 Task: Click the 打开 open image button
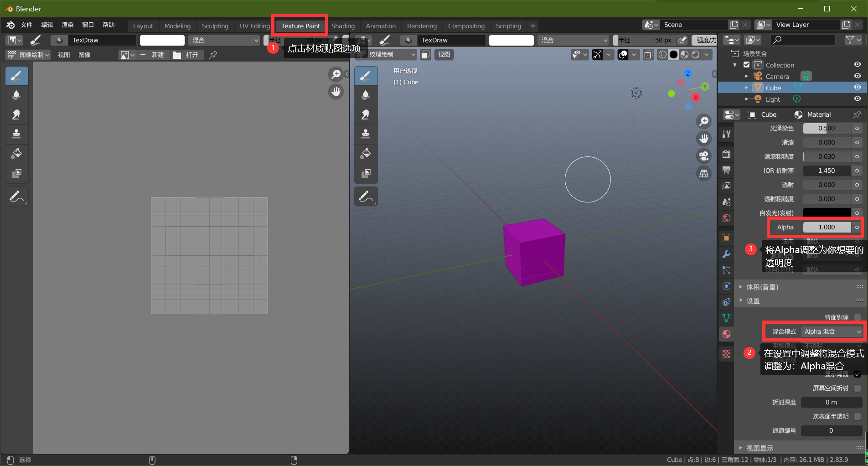click(186, 55)
